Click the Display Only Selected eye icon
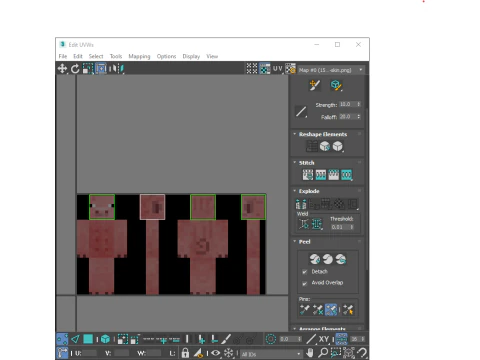The image size is (480, 360). (215, 353)
